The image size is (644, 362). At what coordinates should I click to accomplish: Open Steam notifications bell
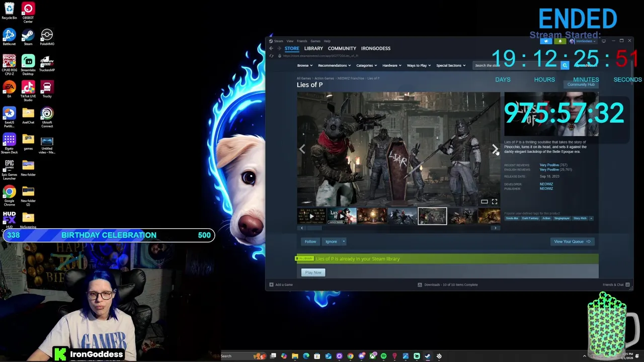click(560, 41)
